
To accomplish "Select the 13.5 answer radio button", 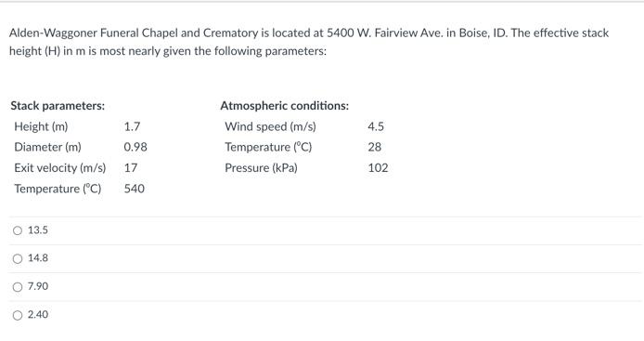I will 18,230.
